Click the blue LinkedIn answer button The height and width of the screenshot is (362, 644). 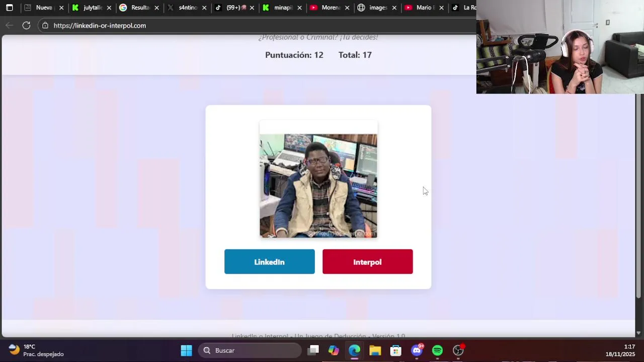coord(269,261)
